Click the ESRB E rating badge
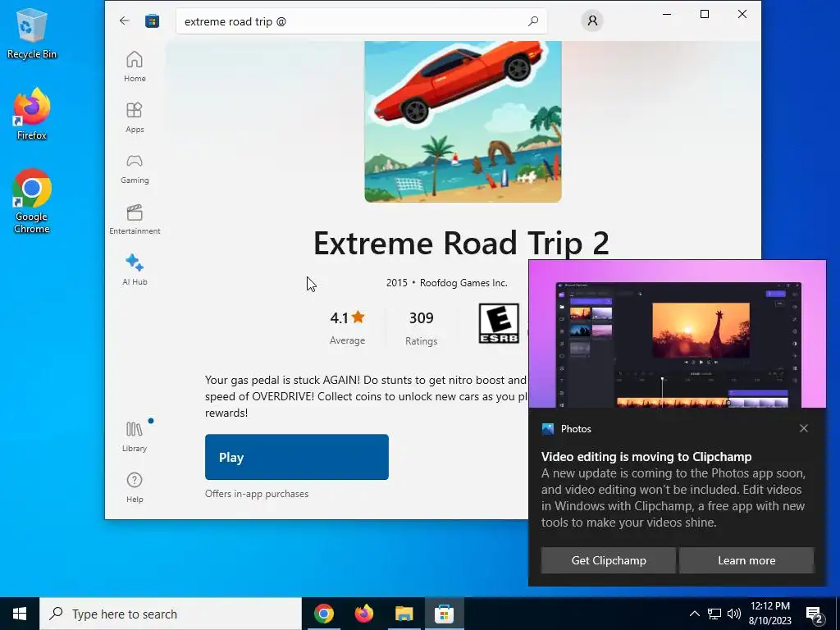 pyautogui.click(x=498, y=323)
